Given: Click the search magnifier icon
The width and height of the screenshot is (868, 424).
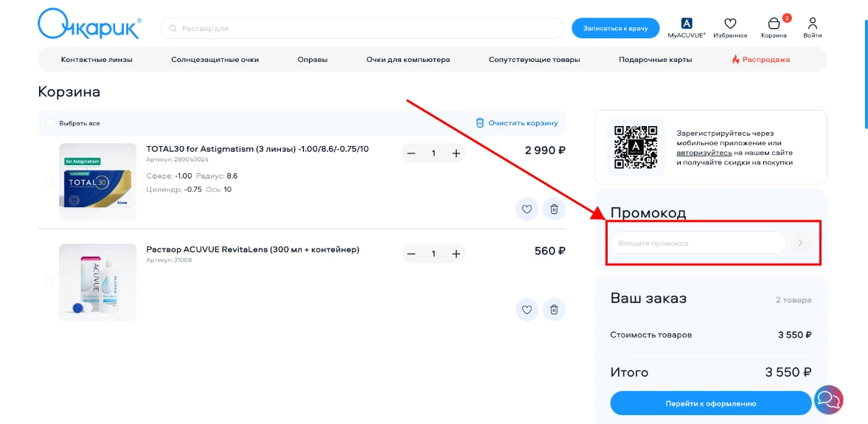Looking at the screenshot, I should coord(173,28).
